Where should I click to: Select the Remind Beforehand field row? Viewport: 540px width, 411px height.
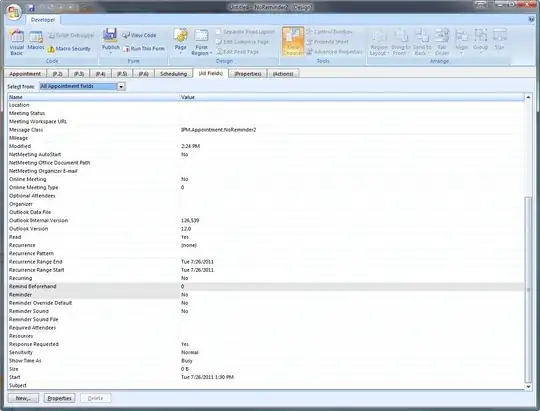click(x=266, y=286)
